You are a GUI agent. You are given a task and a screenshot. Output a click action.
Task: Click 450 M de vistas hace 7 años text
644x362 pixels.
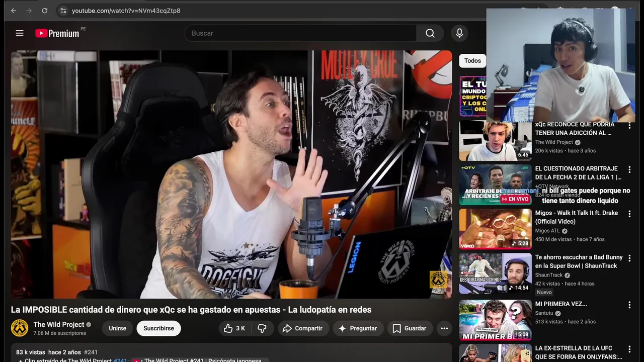[570, 239]
